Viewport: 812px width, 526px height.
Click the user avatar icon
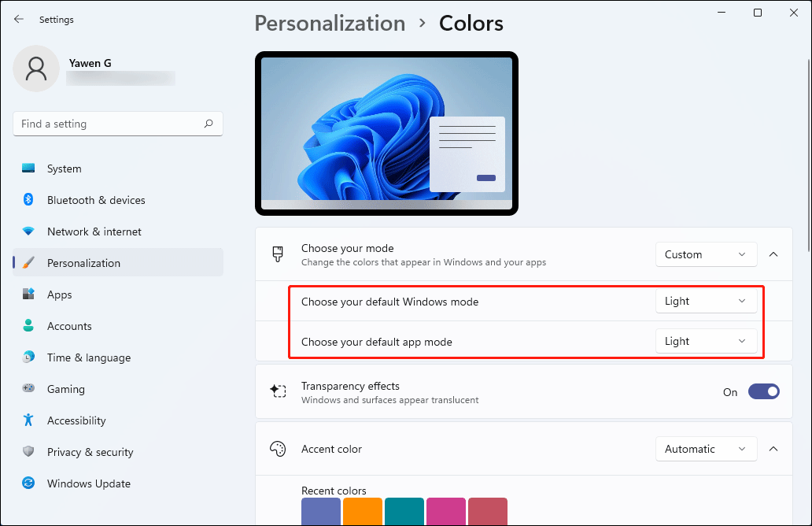point(36,69)
